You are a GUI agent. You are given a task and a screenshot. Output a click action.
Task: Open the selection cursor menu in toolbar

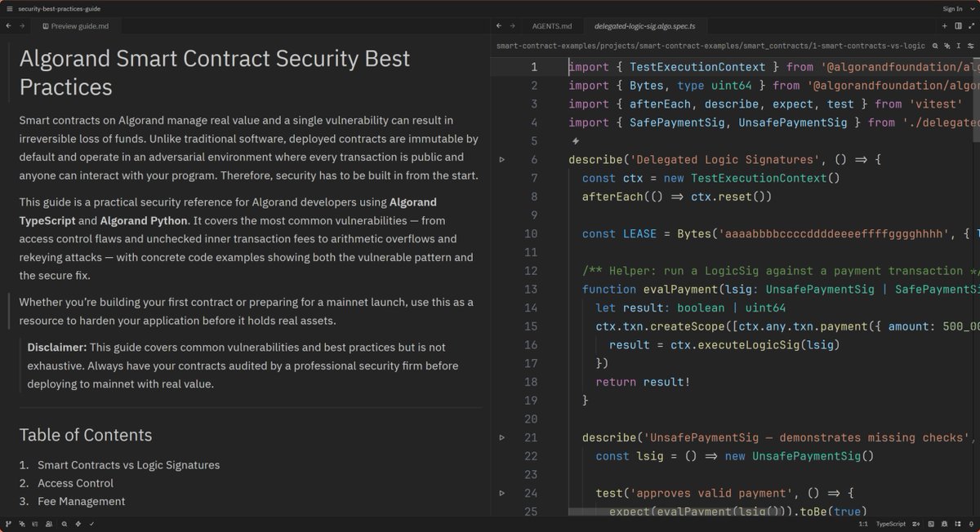point(959,46)
